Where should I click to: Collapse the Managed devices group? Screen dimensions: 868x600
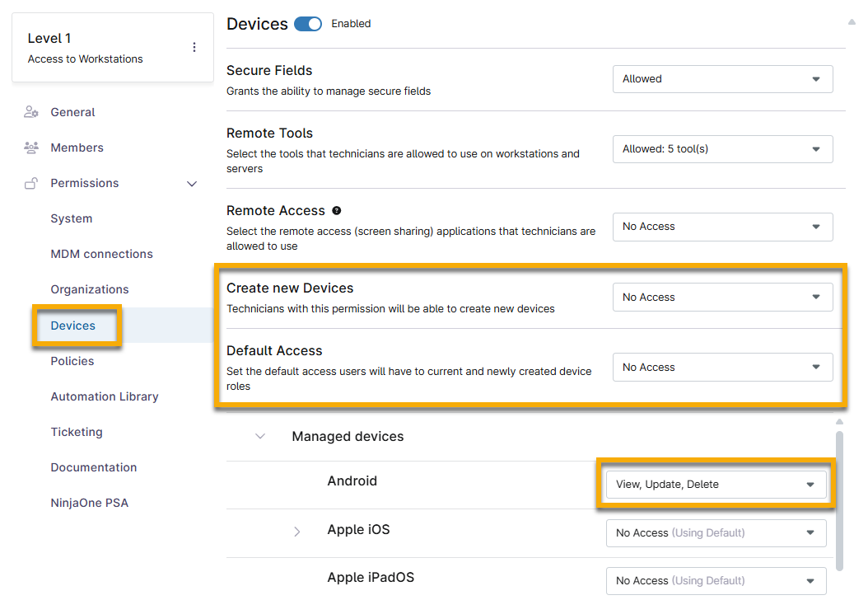(260, 436)
